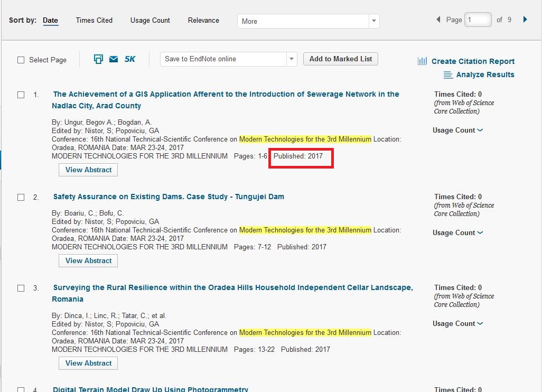Go to next page arrow
This screenshot has height=392, width=542.
tap(525, 20)
